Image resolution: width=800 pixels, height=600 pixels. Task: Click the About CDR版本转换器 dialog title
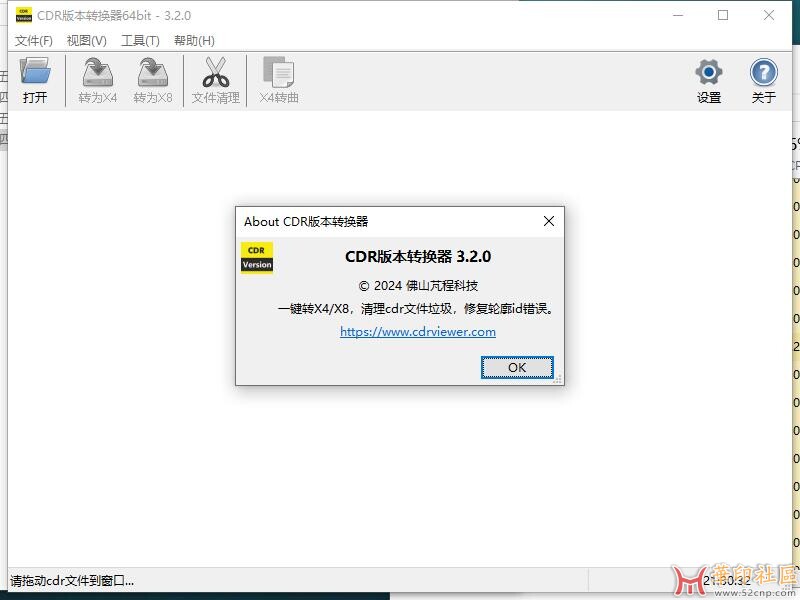[x=306, y=221]
